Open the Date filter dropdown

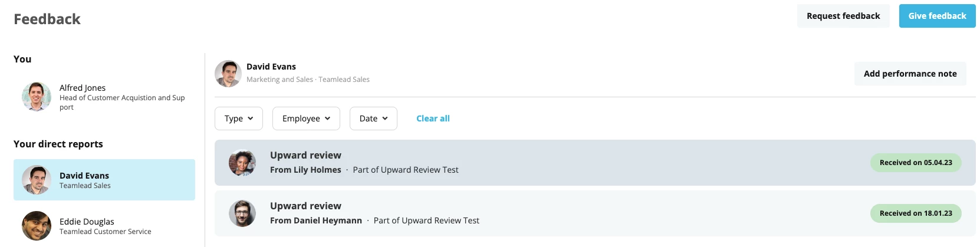coord(373,118)
